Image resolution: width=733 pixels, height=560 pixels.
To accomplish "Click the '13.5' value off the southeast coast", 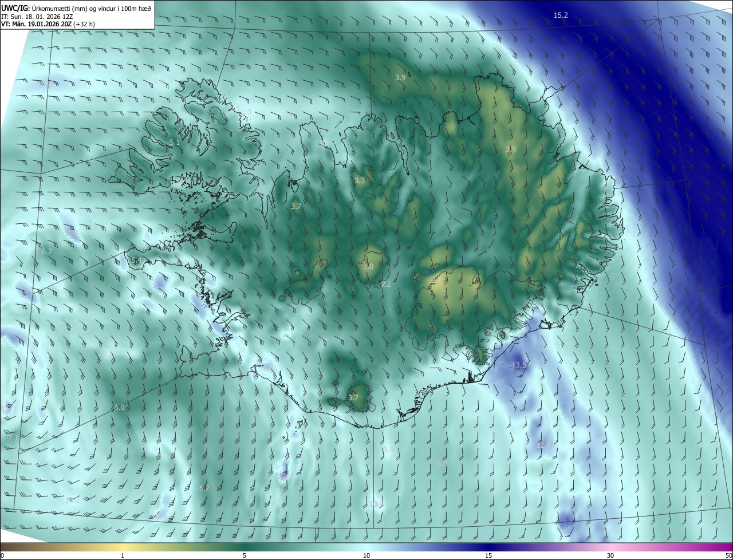I will pyautogui.click(x=519, y=365).
